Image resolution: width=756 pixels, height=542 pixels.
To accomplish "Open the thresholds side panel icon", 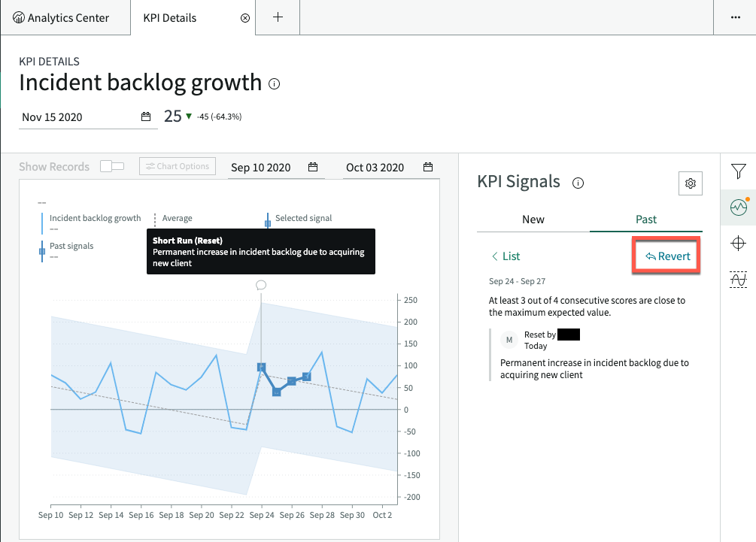I will (x=738, y=280).
